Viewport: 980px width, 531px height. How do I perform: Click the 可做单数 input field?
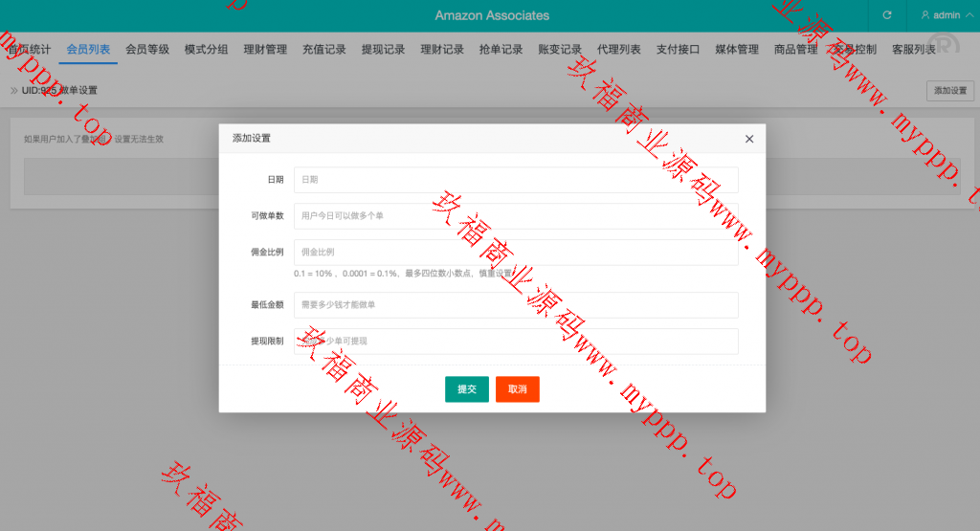tap(516, 216)
